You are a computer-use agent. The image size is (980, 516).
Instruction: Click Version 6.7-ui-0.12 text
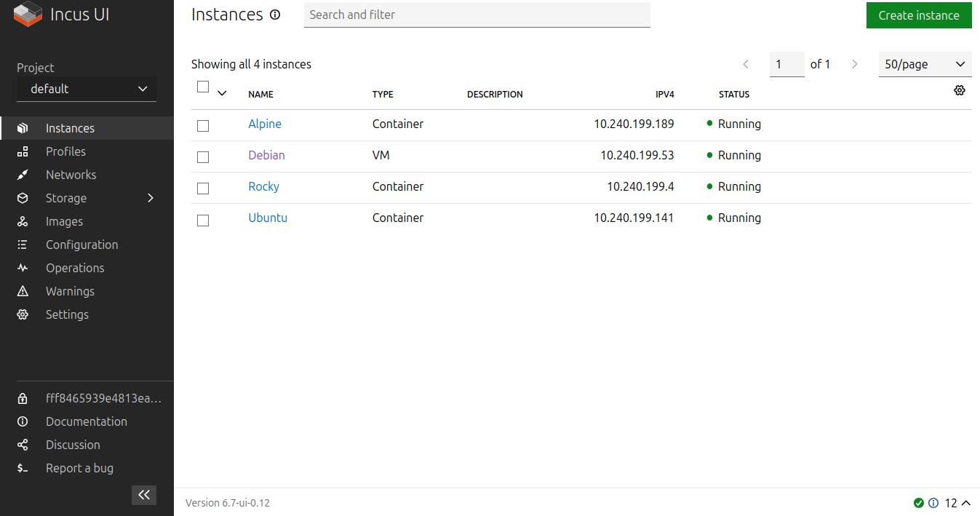(x=228, y=503)
